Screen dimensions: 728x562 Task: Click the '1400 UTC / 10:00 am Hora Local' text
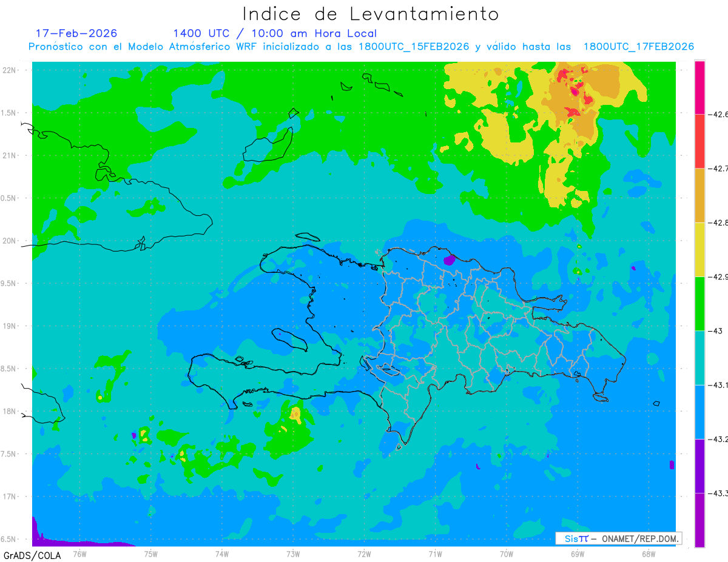click(275, 34)
